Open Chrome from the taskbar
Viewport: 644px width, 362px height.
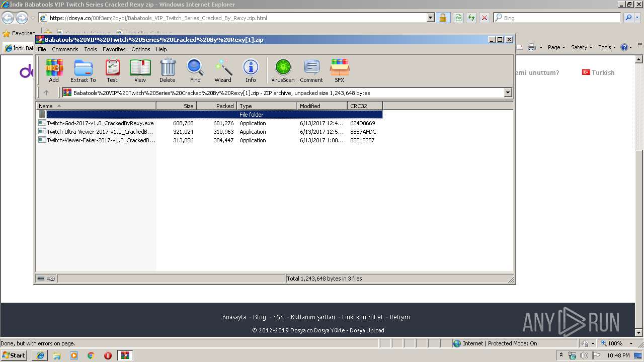tap(91, 355)
